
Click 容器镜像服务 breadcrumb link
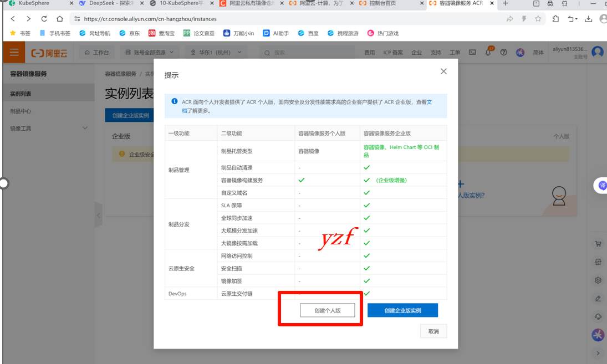click(x=120, y=74)
